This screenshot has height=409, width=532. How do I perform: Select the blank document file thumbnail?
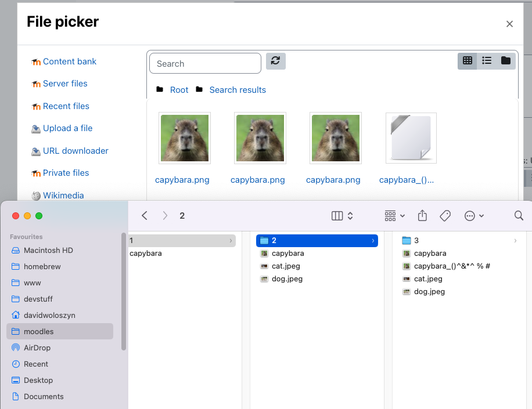411,138
